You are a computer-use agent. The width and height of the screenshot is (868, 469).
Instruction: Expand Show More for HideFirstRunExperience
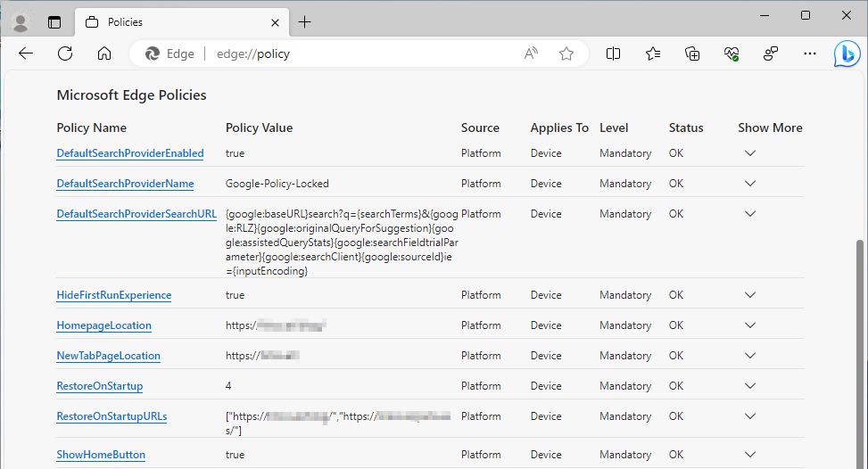[x=750, y=295]
